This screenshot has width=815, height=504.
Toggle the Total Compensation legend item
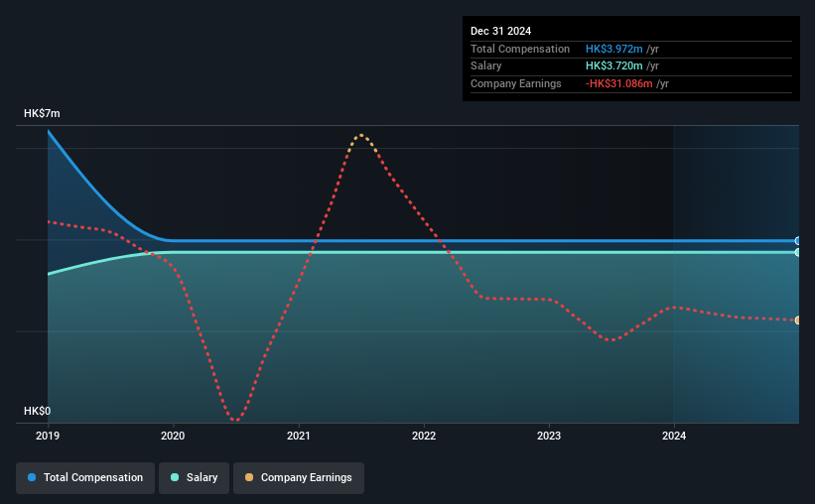(x=85, y=477)
